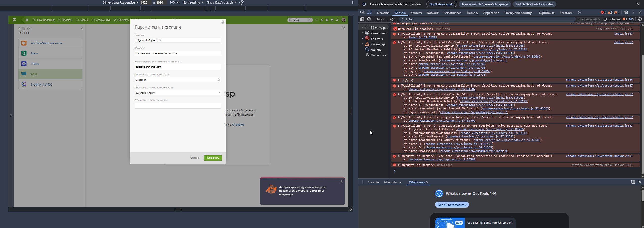Dismiss the language info bar
The width and height of the screenshot is (644, 228).
coord(638,4)
